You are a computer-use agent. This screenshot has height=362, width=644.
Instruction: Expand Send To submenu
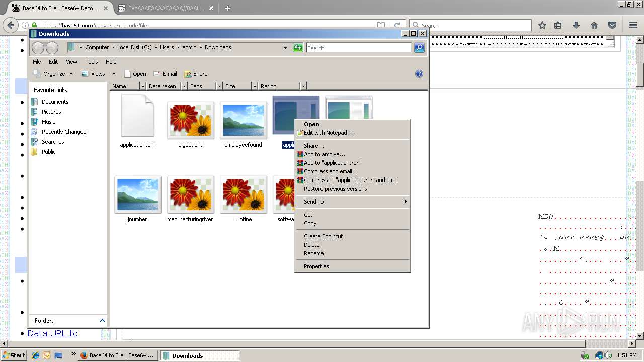coord(352,202)
